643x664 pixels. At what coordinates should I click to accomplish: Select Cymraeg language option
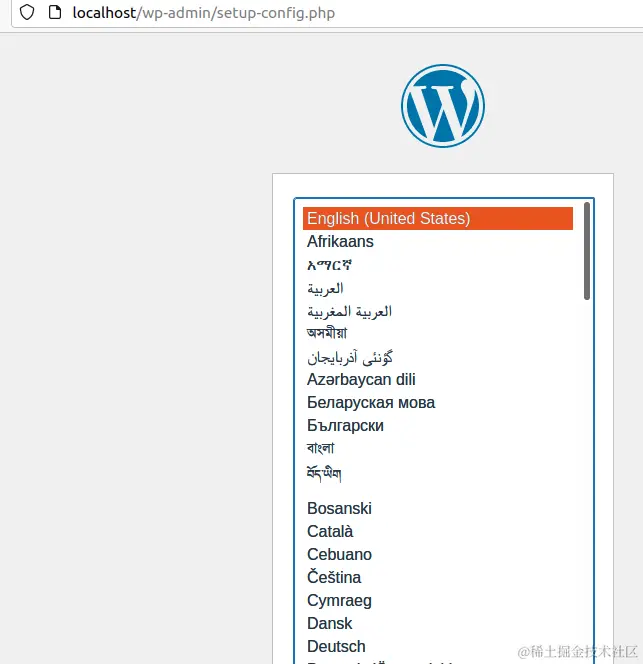pos(438,600)
